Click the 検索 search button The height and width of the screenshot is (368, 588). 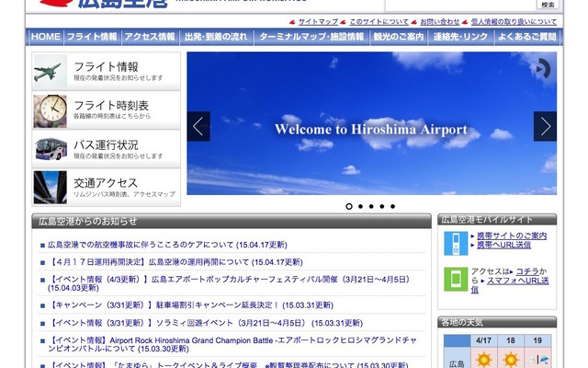coord(548,5)
